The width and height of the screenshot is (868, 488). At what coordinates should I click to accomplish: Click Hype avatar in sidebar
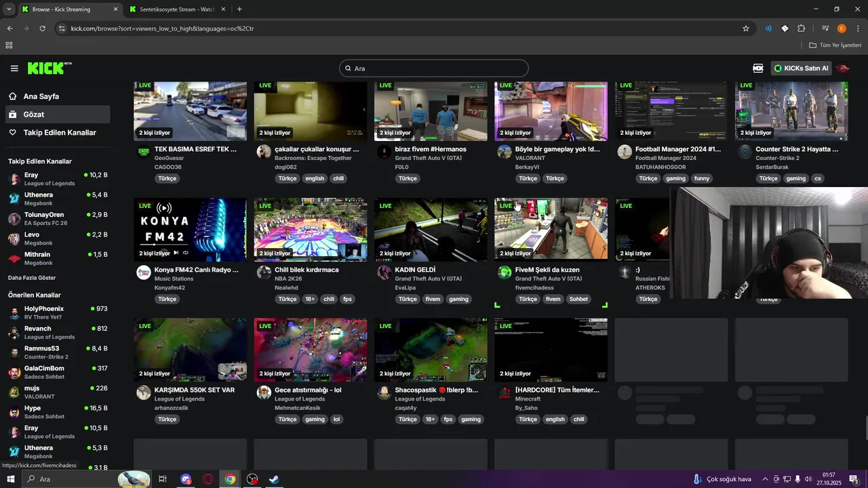point(14,412)
